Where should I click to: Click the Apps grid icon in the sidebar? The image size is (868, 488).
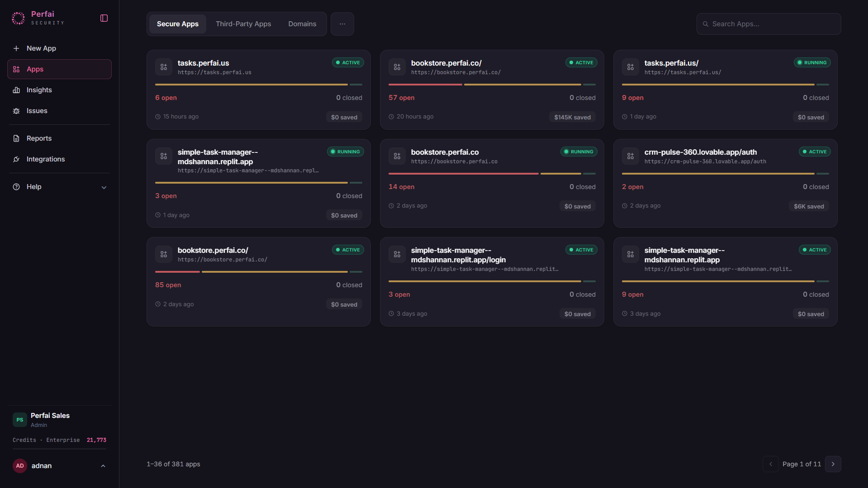point(16,69)
